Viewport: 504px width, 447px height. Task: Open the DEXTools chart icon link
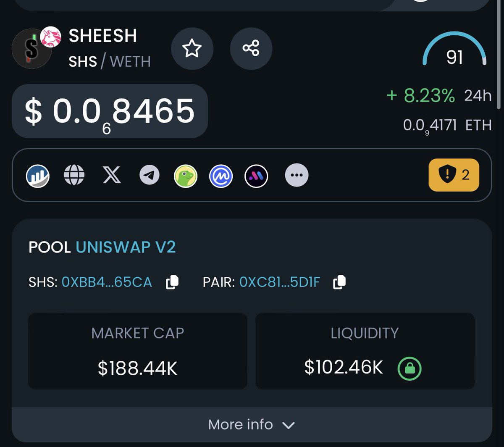(38, 175)
